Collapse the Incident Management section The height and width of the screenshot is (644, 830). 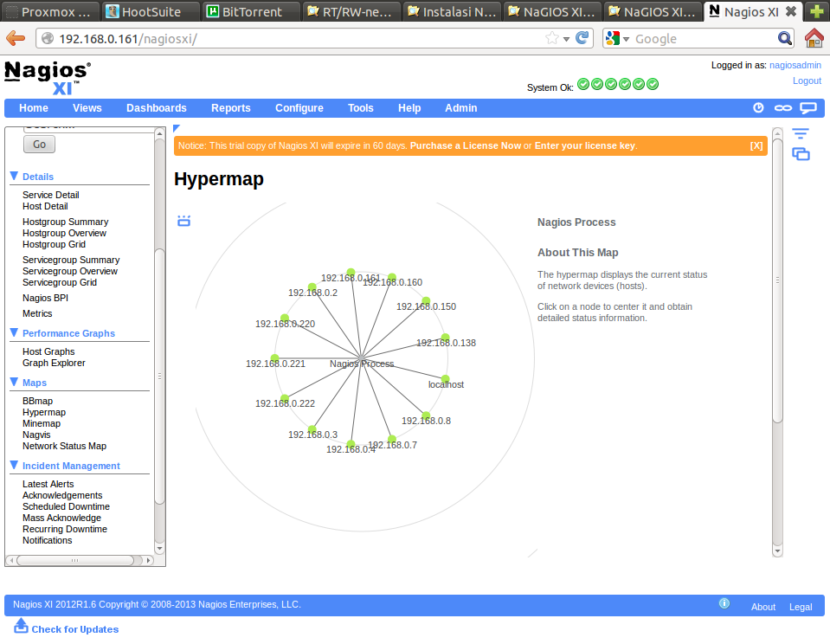pyautogui.click(x=14, y=465)
